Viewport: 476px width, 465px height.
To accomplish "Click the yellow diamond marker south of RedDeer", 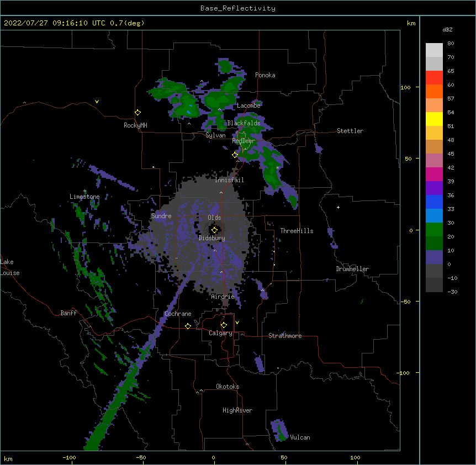I will point(235,155).
